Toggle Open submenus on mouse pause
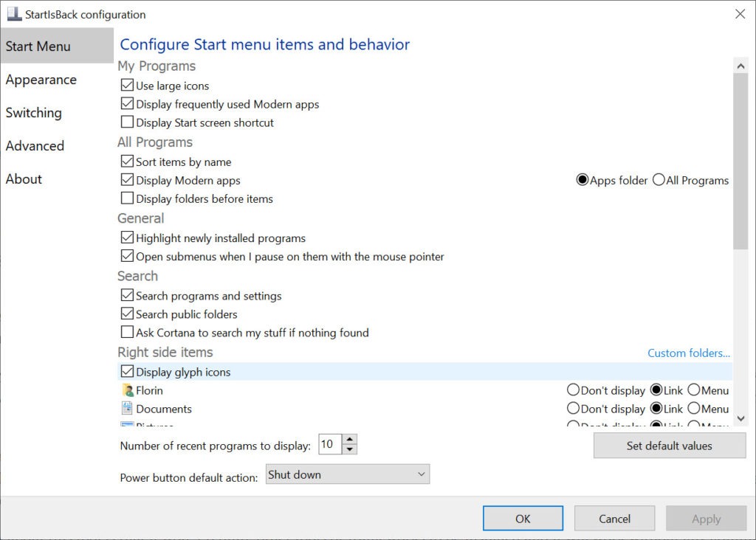Image resolution: width=756 pixels, height=540 pixels. (x=127, y=256)
